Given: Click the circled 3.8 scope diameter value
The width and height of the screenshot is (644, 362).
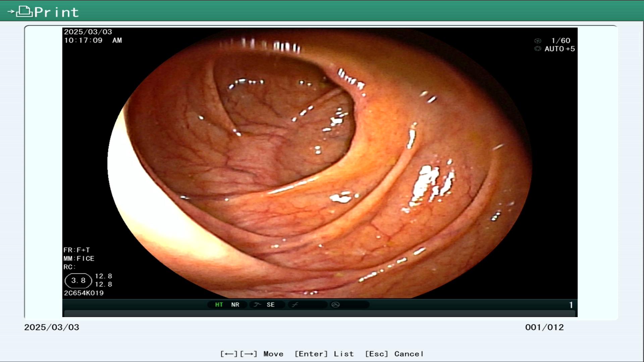Looking at the screenshot, I should coord(78,281).
